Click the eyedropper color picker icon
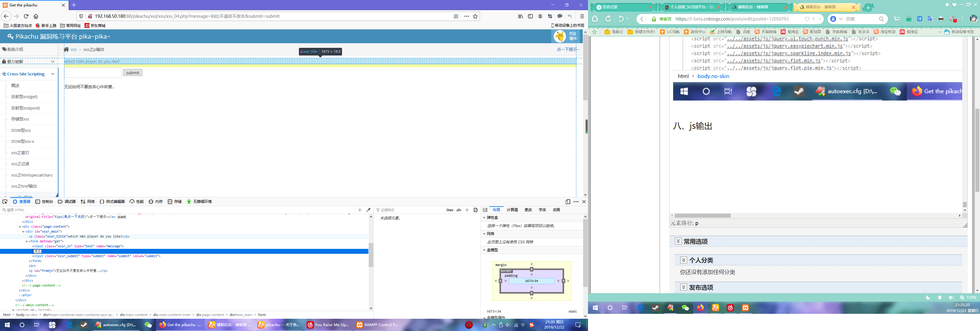Viewport: 980px width, 331px height. (368, 210)
